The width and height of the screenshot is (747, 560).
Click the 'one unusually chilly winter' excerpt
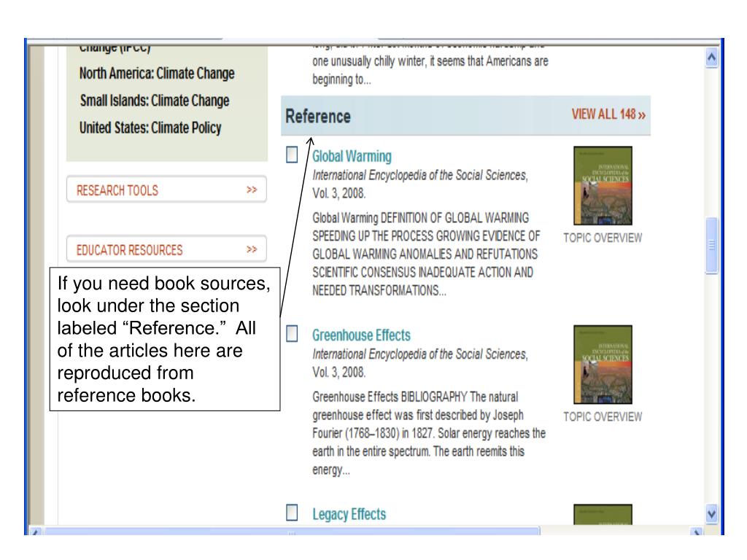coord(430,70)
